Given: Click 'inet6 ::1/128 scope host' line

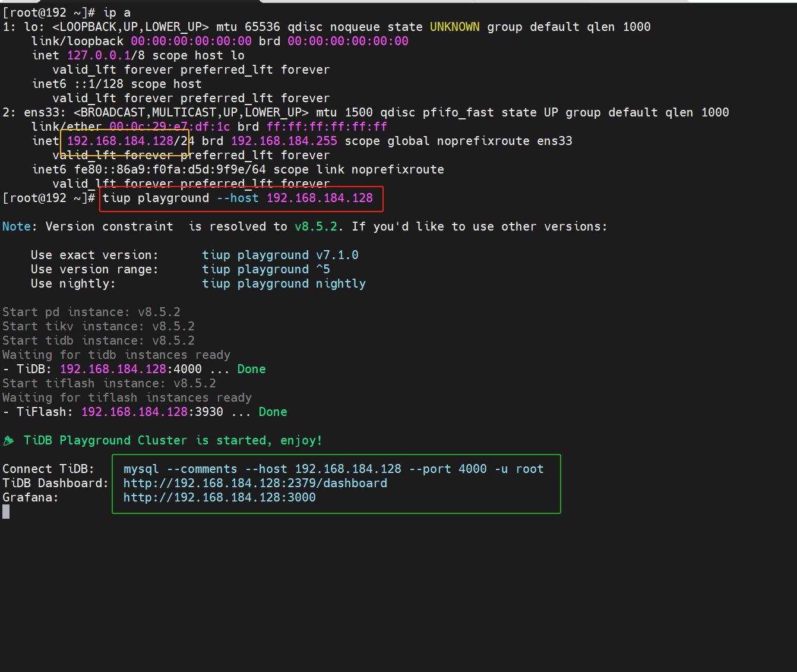Looking at the screenshot, I should point(117,84).
